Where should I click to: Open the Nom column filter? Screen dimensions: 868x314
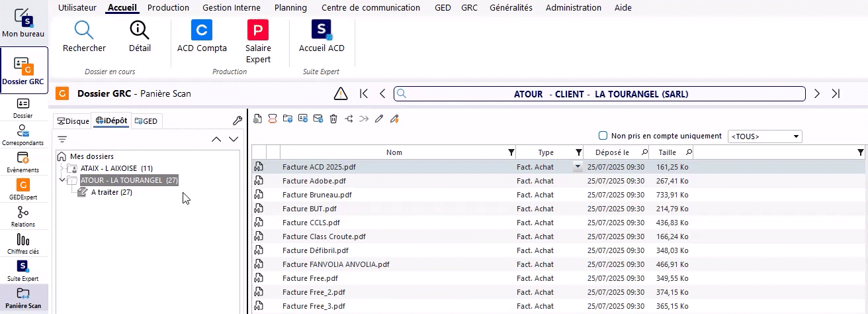coord(511,152)
